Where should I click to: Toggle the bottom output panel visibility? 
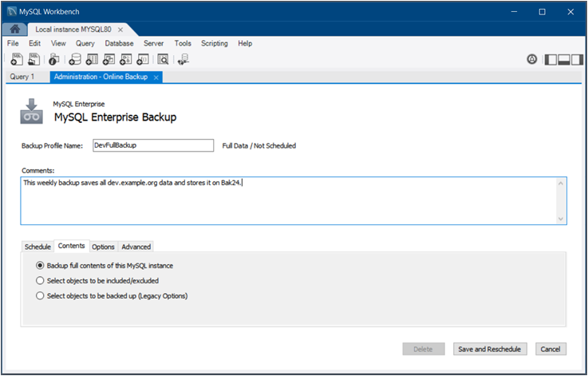(564, 59)
